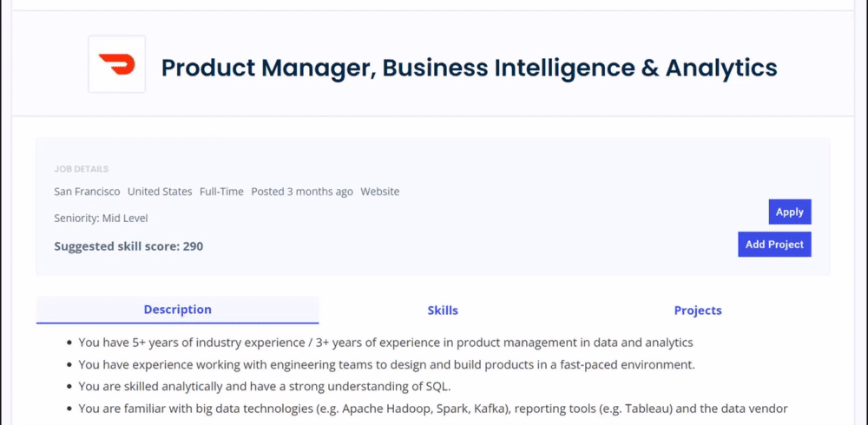This screenshot has width=868, height=425.
Task: Click the Posted 3 months ago text
Action: tap(302, 192)
